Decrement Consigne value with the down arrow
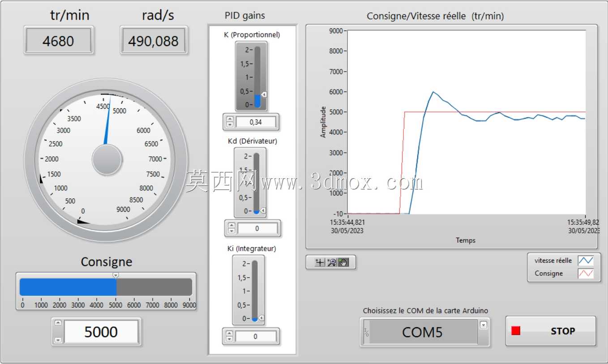Screen dimensions: 608x364 pos(58,340)
